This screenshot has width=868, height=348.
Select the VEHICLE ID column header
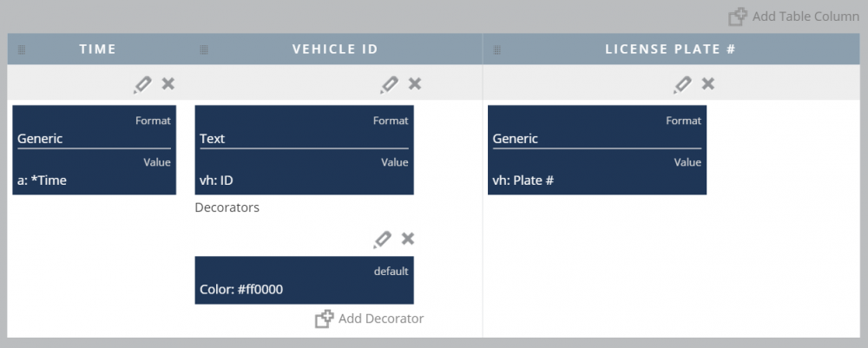click(335, 49)
